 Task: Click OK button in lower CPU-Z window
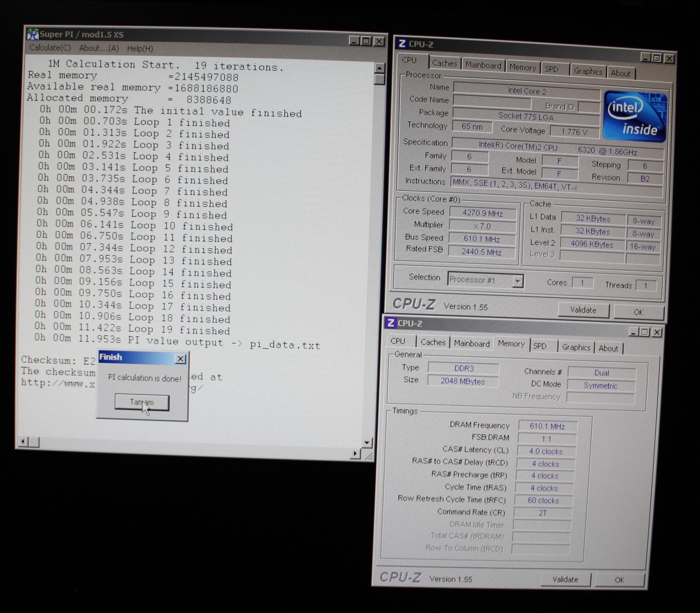619,580
